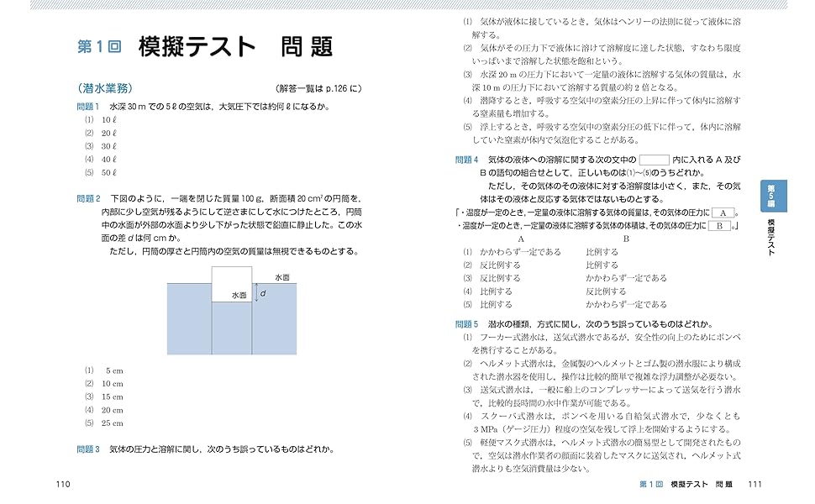Click the '水面' label above the outer water
The image size is (815, 504).
(x=282, y=277)
